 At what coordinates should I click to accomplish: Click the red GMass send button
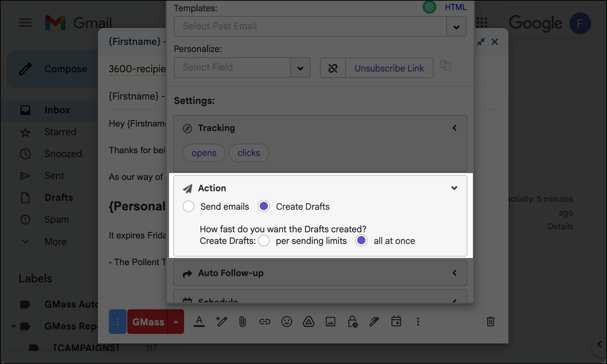click(147, 322)
